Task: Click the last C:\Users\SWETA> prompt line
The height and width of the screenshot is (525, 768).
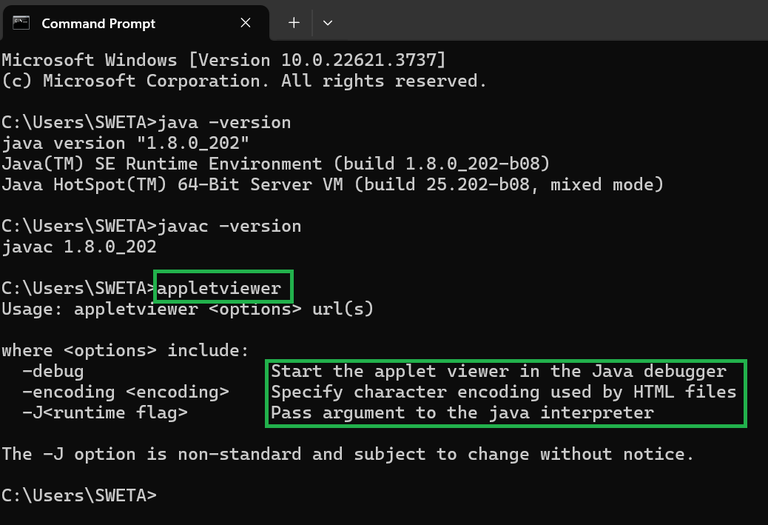Action: coord(79,496)
